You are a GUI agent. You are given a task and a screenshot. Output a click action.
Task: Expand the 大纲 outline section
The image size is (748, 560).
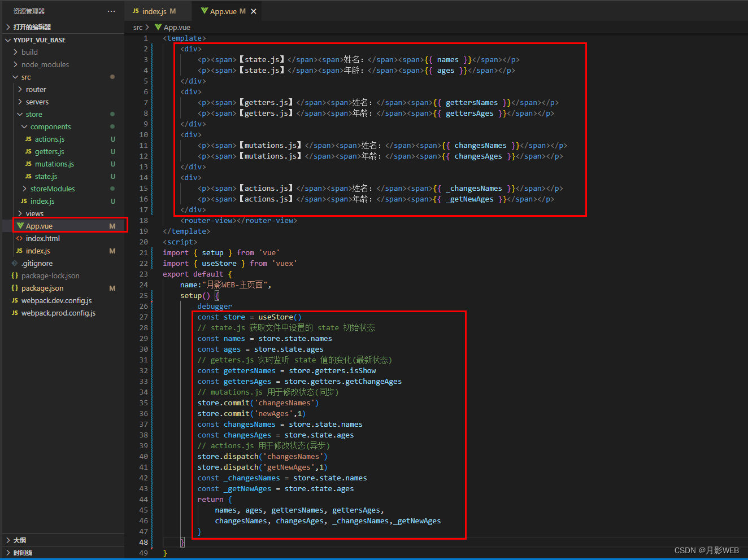click(x=8, y=540)
